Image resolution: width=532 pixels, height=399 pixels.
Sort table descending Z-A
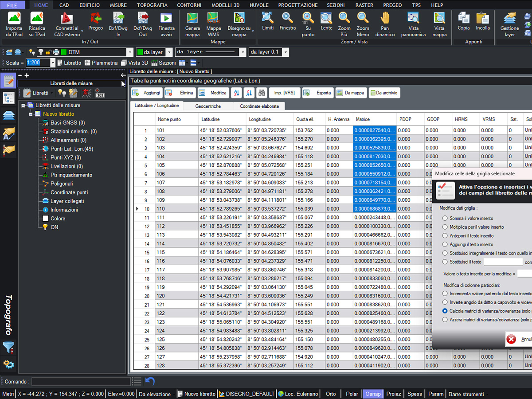tap(249, 93)
